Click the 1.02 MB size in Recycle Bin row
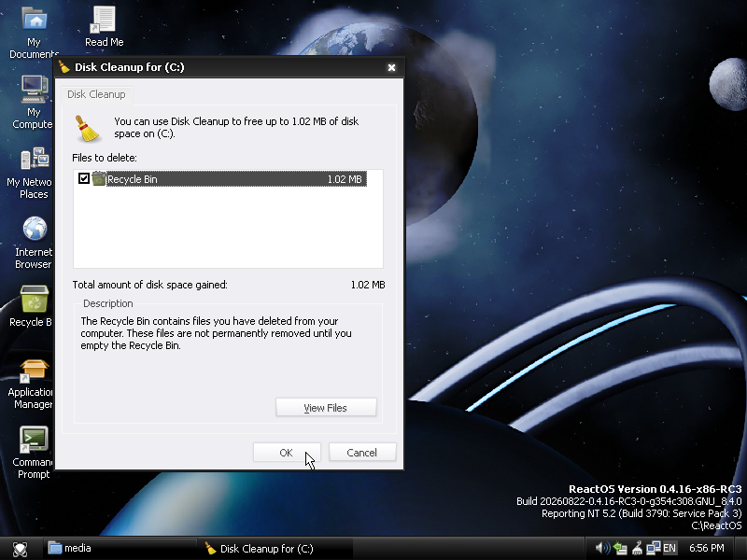 345,179
